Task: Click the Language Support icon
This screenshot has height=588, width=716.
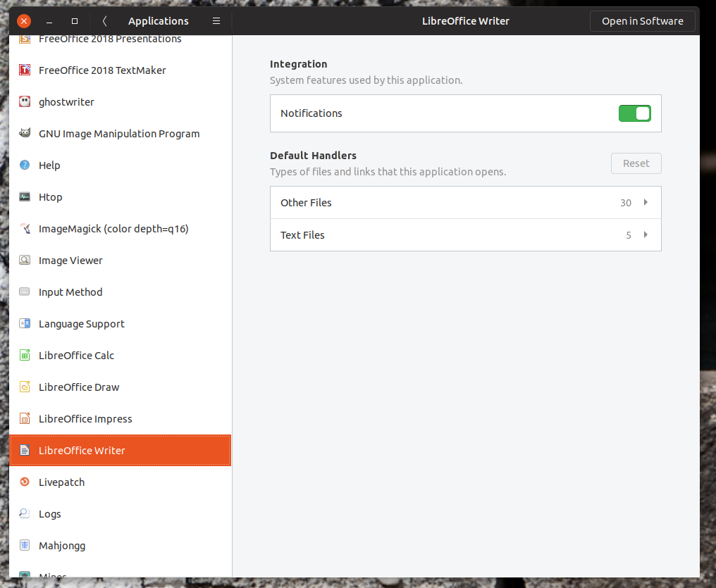Action: point(25,323)
